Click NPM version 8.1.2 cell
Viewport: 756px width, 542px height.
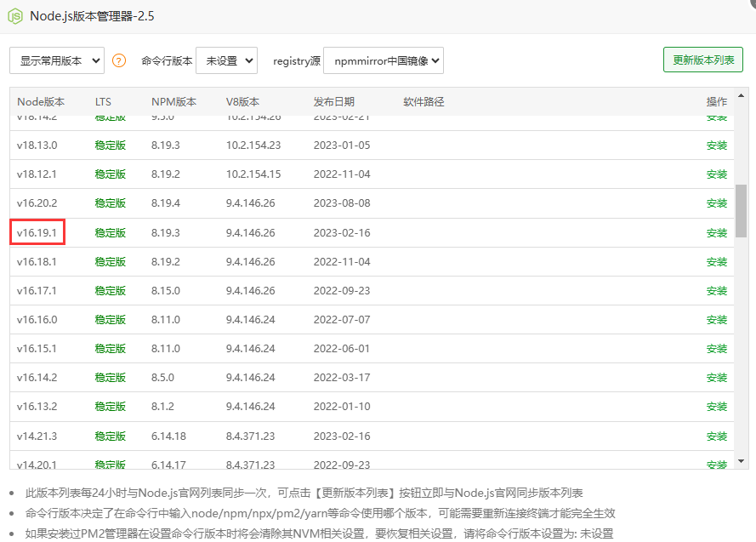[163, 407]
